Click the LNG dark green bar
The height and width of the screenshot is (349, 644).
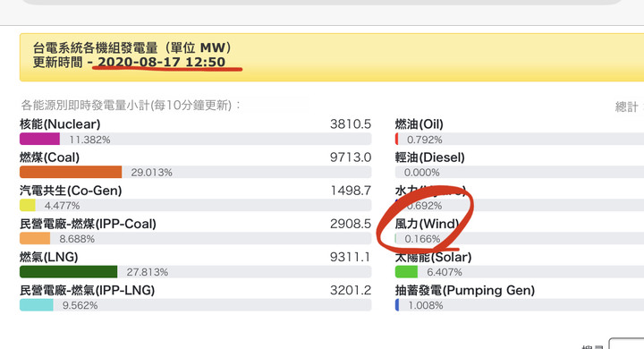pyautogui.click(x=68, y=272)
